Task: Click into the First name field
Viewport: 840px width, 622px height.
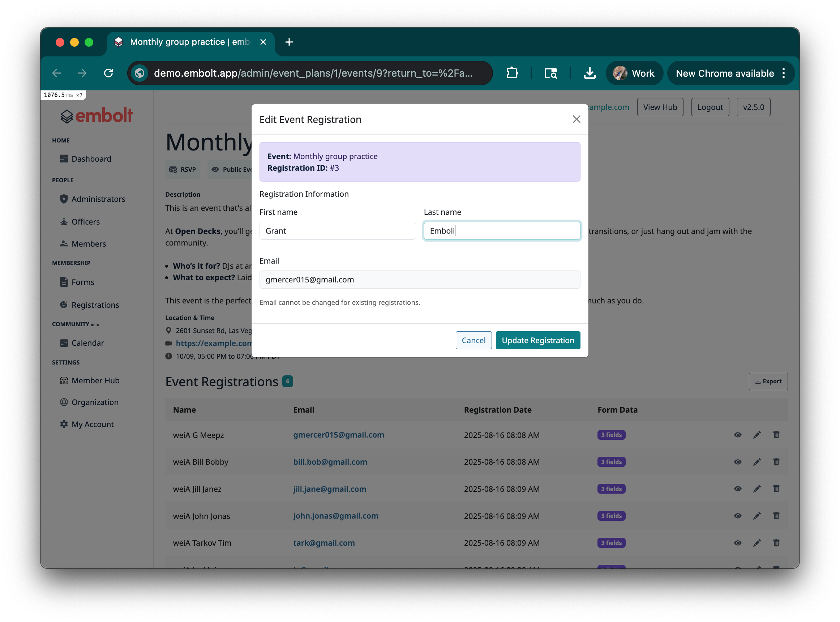Action: tap(337, 231)
